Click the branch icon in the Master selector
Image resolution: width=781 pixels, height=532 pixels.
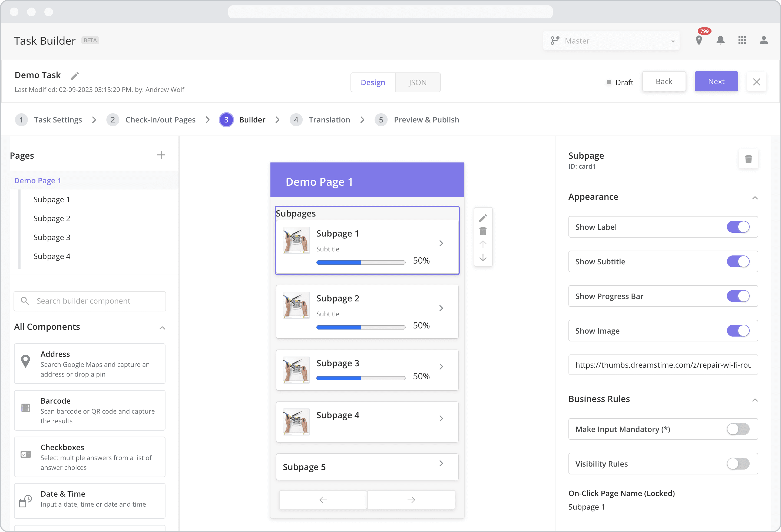pos(555,41)
